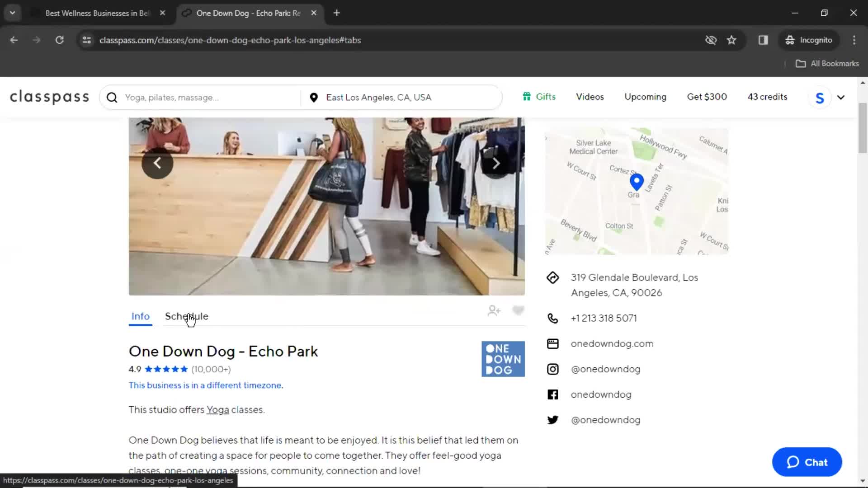The height and width of the screenshot is (488, 868).
Task: View the 43 credits balance
Action: point(767,97)
